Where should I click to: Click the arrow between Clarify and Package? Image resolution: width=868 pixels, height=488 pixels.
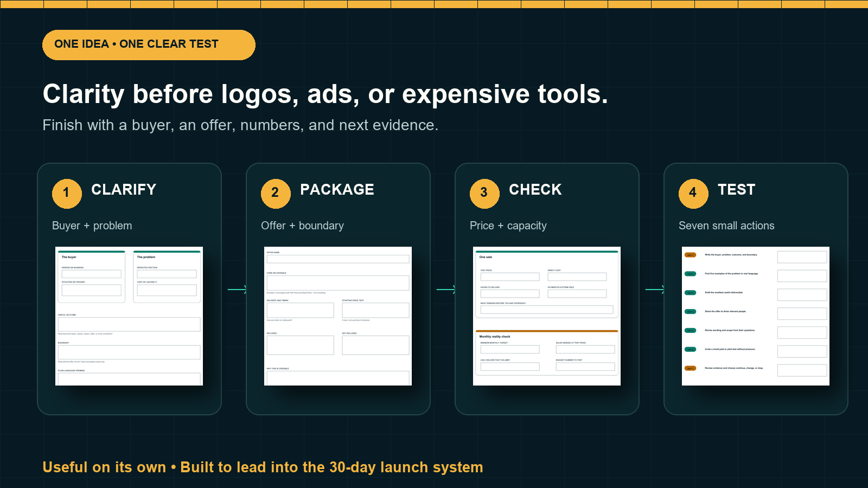click(x=237, y=290)
